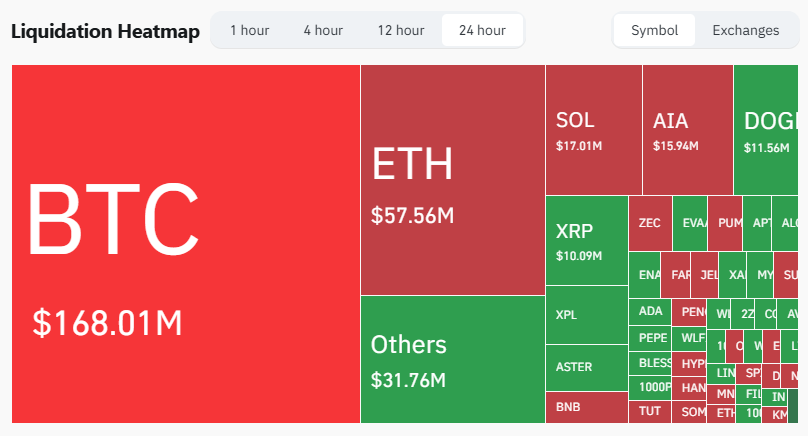Click the TUT heatmap tile

(x=650, y=411)
